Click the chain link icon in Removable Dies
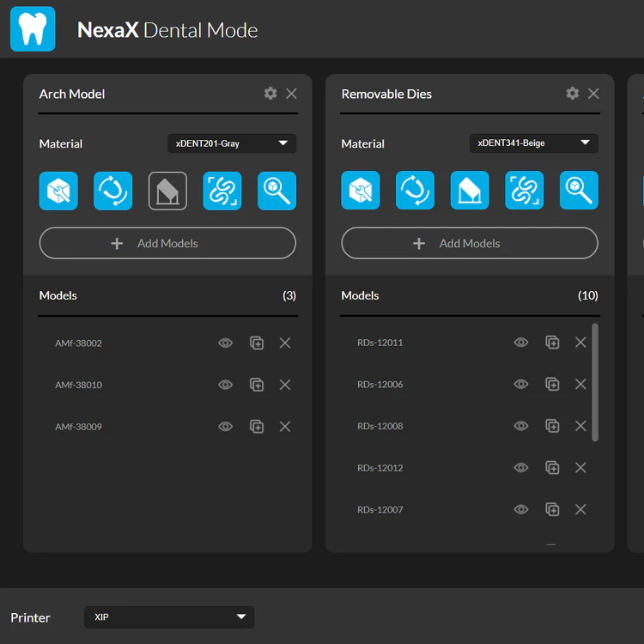Image resolution: width=644 pixels, height=644 pixels. pyautogui.click(x=525, y=191)
